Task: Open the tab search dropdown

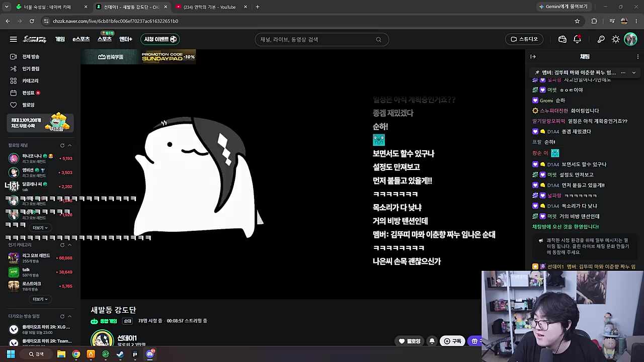Action: point(7,7)
